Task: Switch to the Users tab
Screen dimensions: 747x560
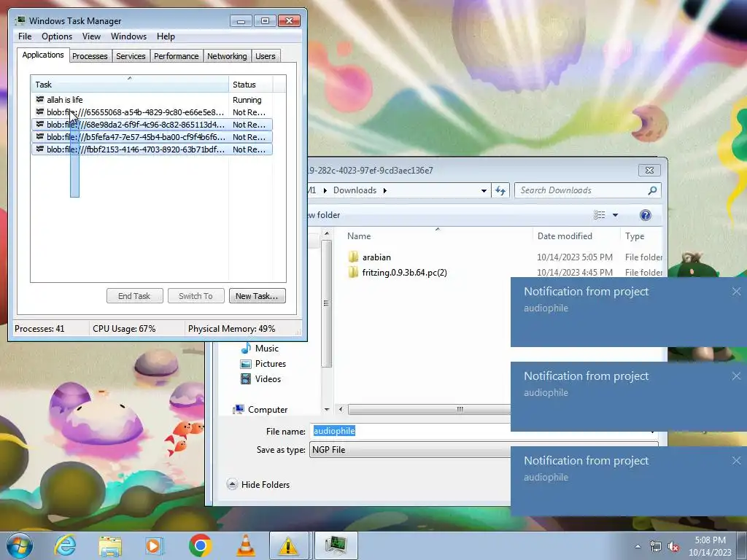Action: point(265,56)
